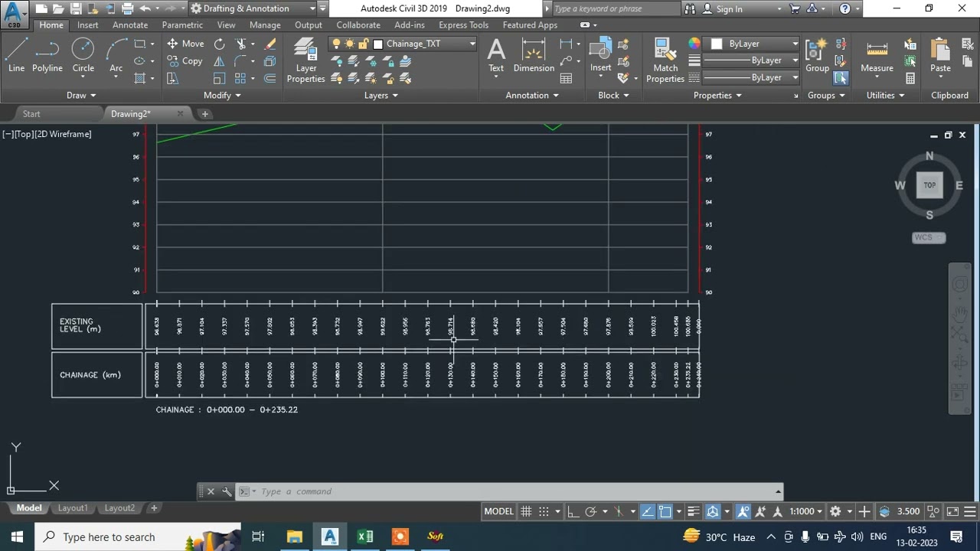Expand the Layers panel
Image resolution: width=980 pixels, height=551 pixels.
[x=381, y=95]
